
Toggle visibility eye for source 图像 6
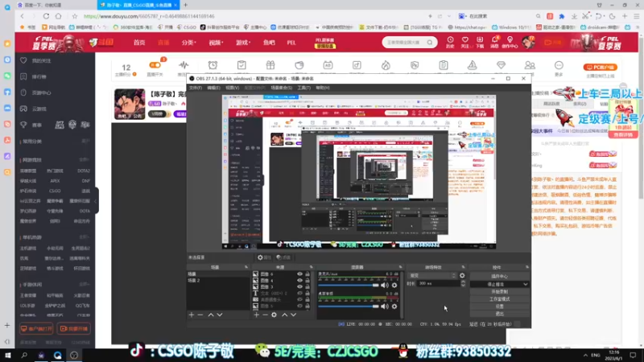pyautogui.click(x=299, y=274)
